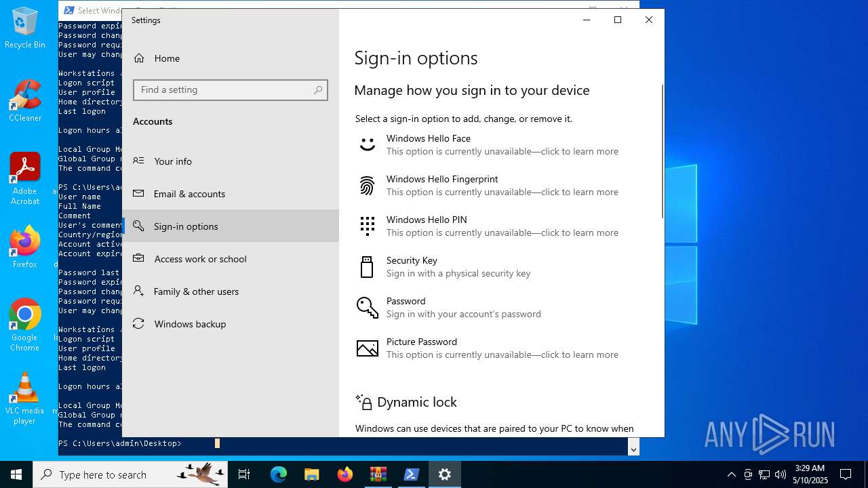Open Google Chrome desktop shortcut
Image resolution: width=868 pixels, height=488 pixels.
point(25,325)
